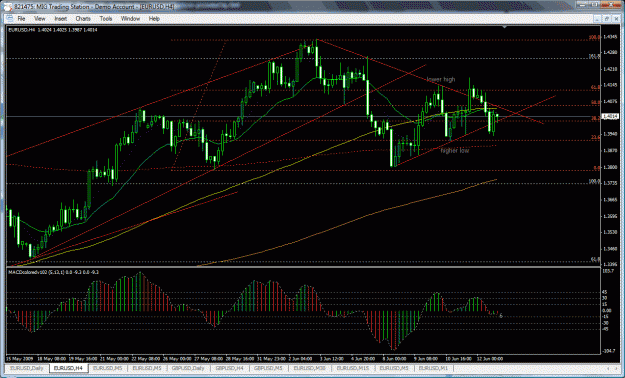Open the File menu
Screen dimensions: 625x378
21,19
